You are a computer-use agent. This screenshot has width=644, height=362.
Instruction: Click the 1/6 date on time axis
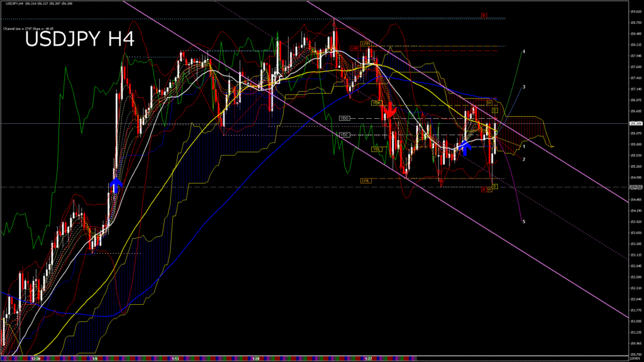(94, 359)
